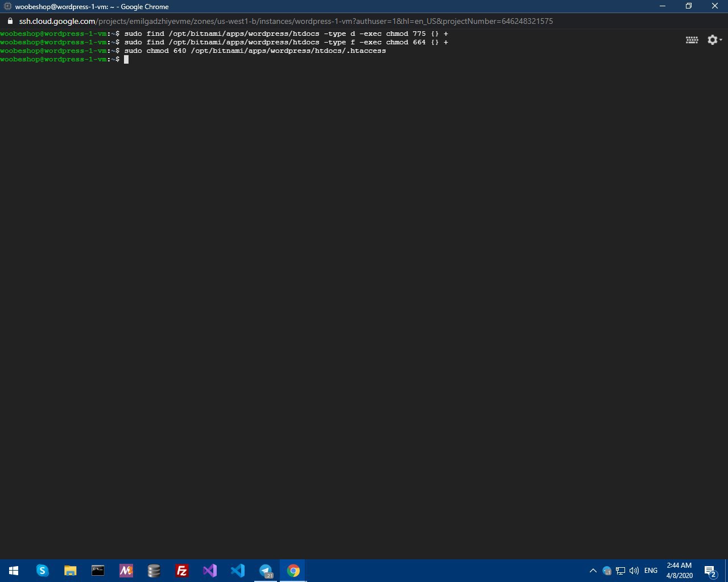This screenshot has height=582, width=728.
Task: Open the network status tray icon
Action: [621, 571]
